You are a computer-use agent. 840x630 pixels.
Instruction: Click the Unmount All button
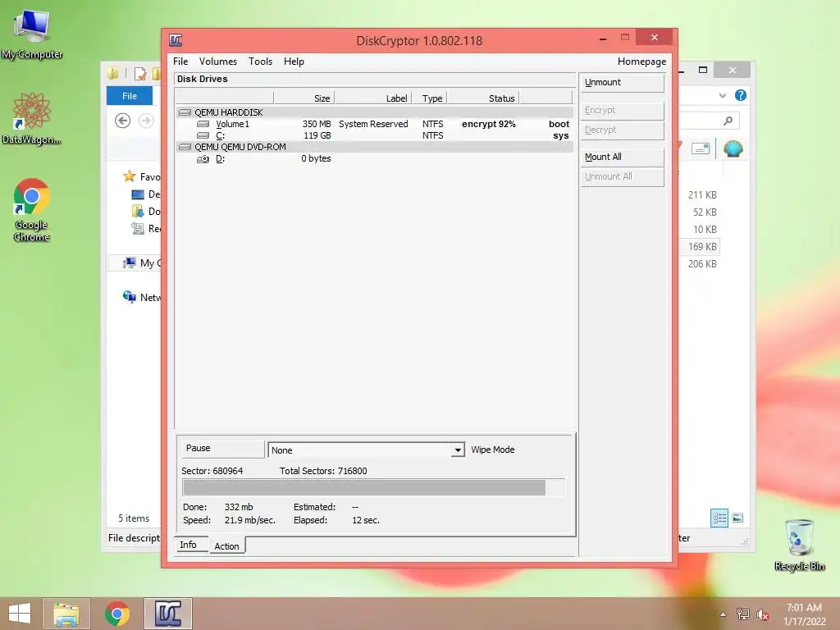pyautogui.click(x=622, y=177)
